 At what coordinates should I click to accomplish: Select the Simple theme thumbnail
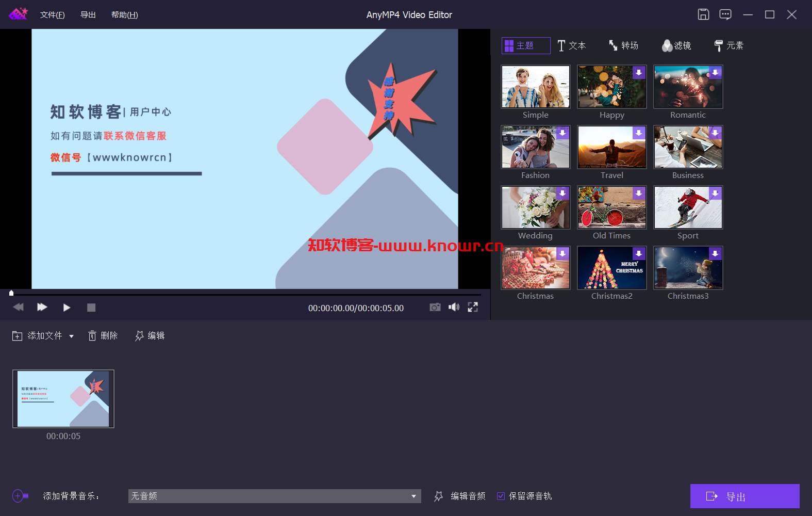[x=536, y=87]
